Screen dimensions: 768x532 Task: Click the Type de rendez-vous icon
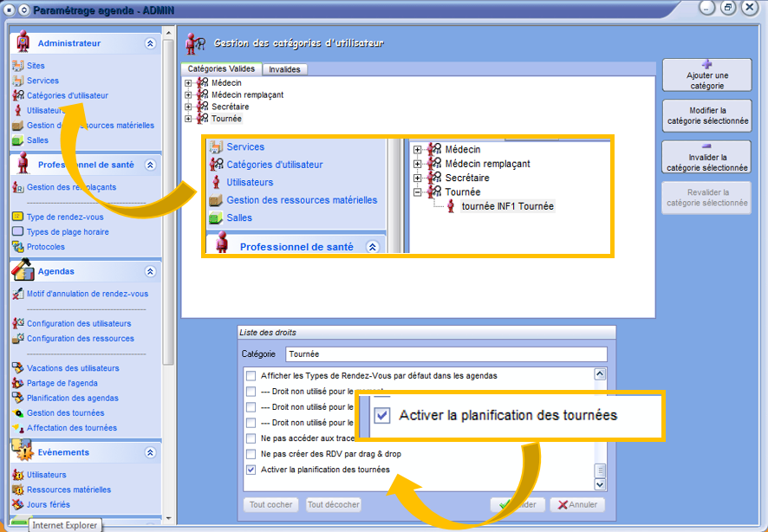pyautogui.click(x=17, y=217)
